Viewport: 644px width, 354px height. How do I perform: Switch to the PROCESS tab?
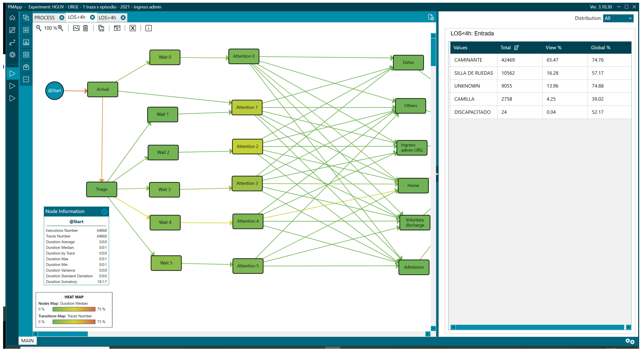tap(44, 17)
